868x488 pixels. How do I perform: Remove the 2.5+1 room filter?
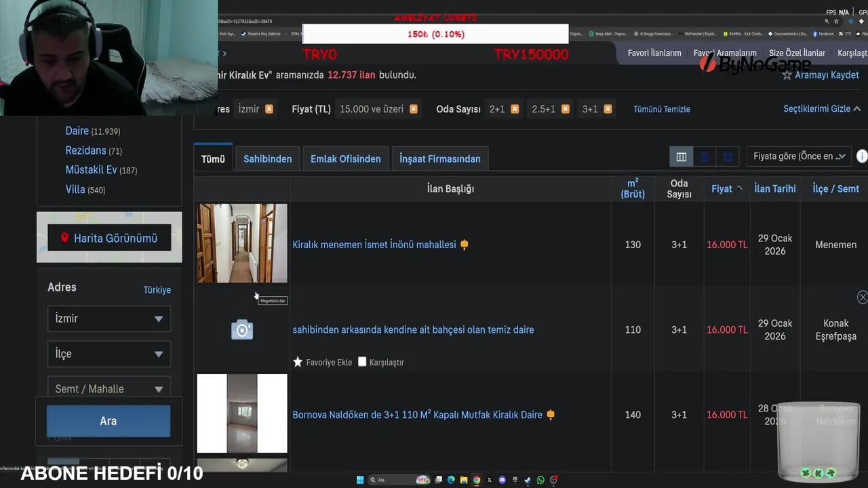(566, 109)
